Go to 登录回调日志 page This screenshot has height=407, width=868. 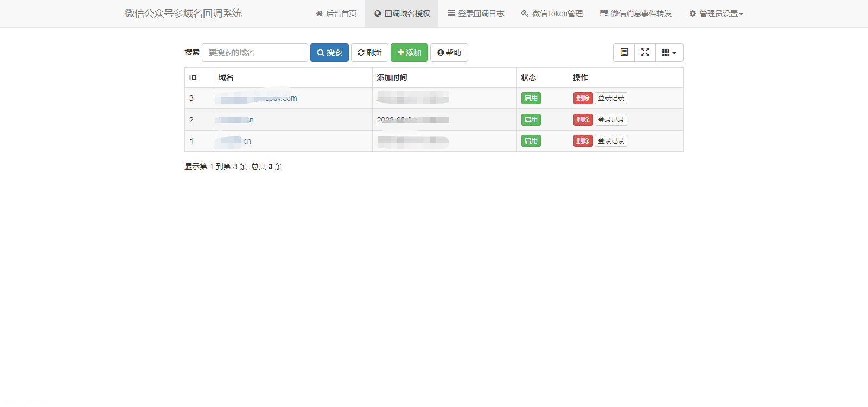475,14
